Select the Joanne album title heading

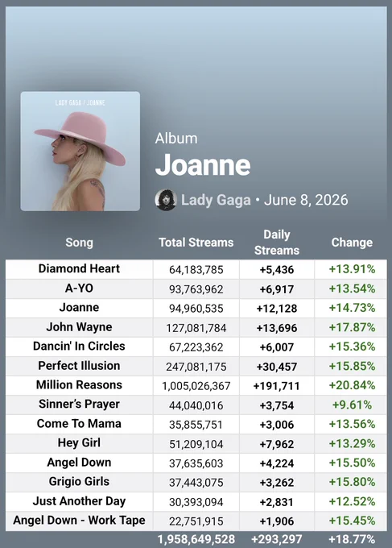click(203, 164)
